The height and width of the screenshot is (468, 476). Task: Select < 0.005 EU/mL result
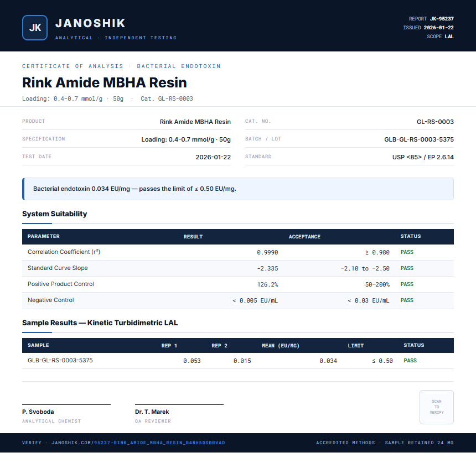click(255, 300)
